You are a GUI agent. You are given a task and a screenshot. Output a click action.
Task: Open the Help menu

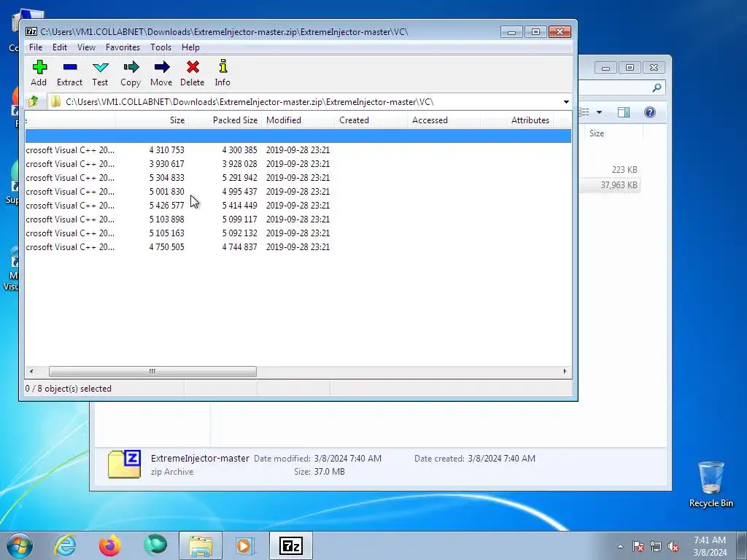(190, 47)
